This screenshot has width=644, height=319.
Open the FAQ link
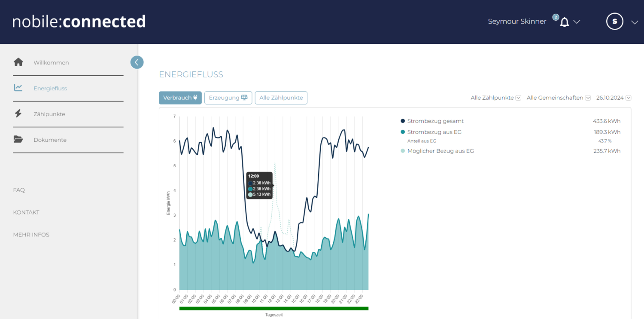click(x=19, y=190)
